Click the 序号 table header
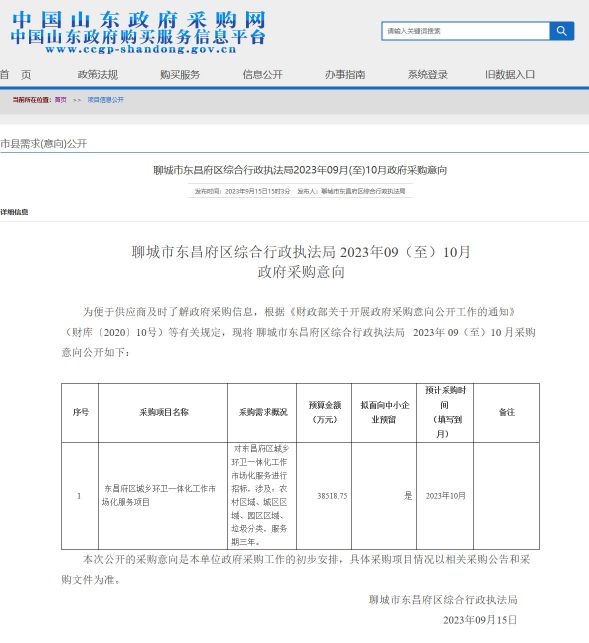Screen dimensions: 589x643 tap(80, 413)
